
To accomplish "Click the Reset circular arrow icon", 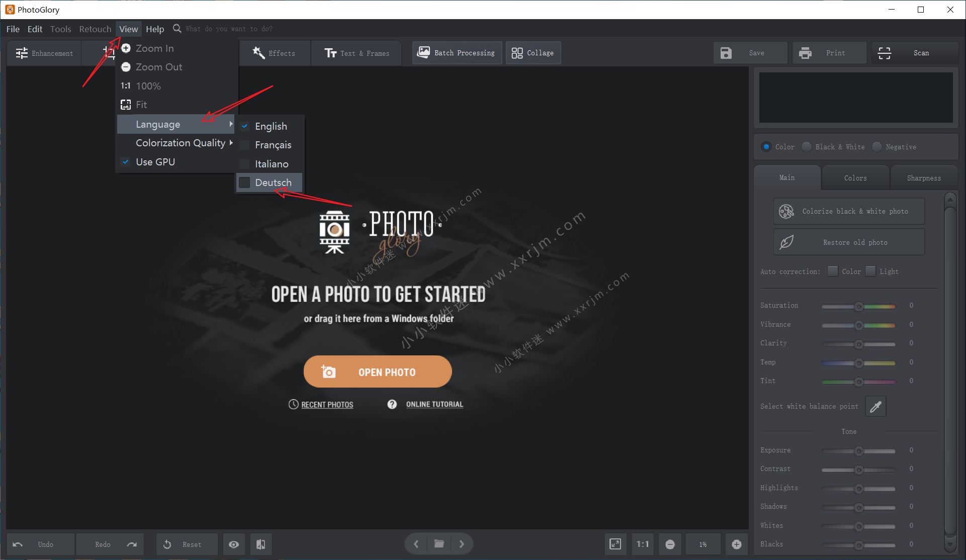I will (167, 544).
